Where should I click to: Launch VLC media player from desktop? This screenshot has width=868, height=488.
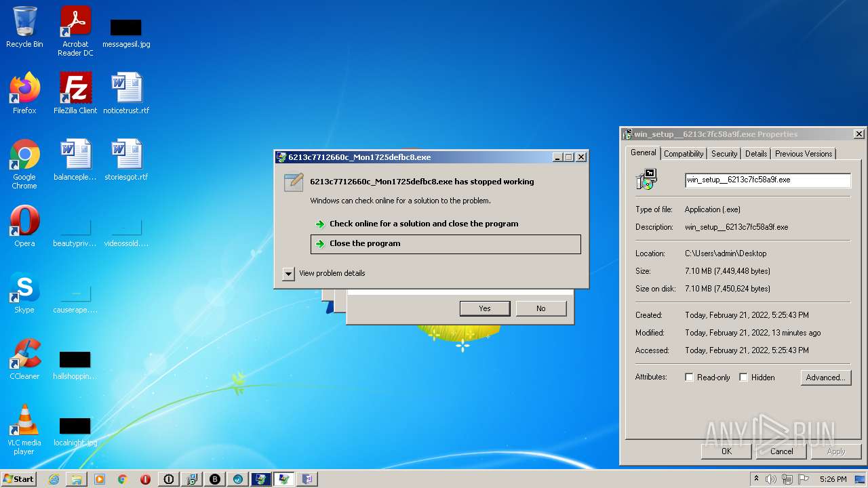(x=24, y=430)
